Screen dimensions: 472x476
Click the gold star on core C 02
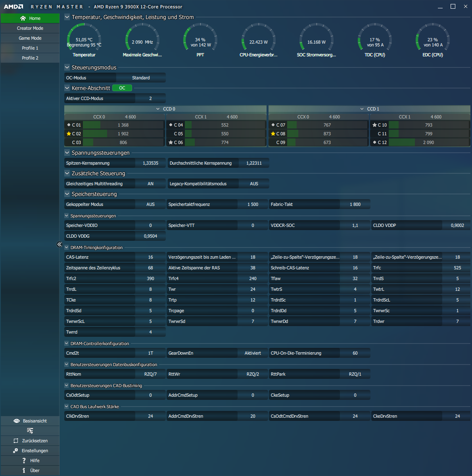(x=69, y=134)
